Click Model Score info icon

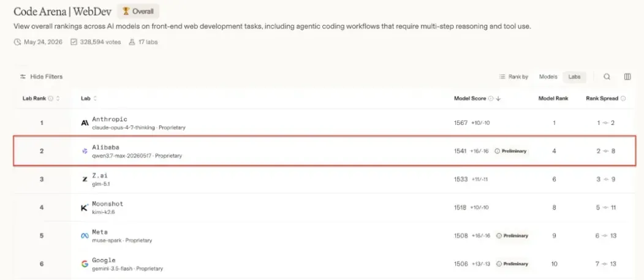click(490, 99)
